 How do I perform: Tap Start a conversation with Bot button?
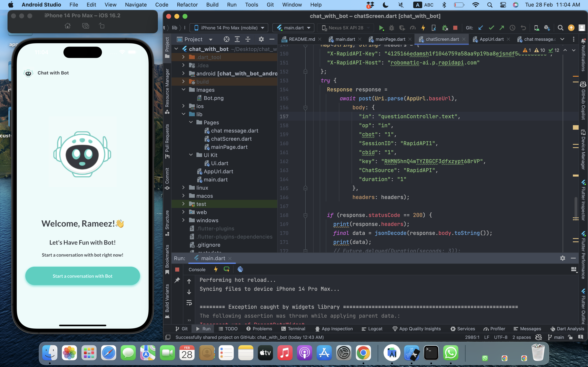(83, 276)
